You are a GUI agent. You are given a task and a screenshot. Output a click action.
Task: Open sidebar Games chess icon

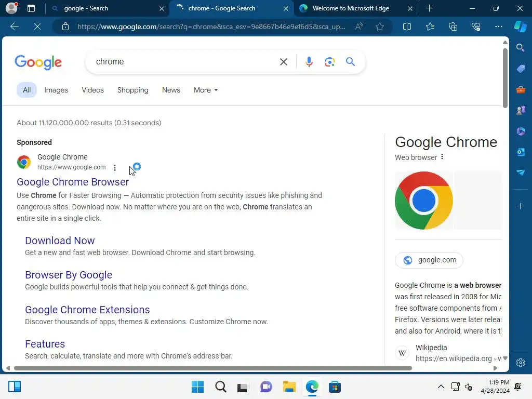tap(520, 110)
